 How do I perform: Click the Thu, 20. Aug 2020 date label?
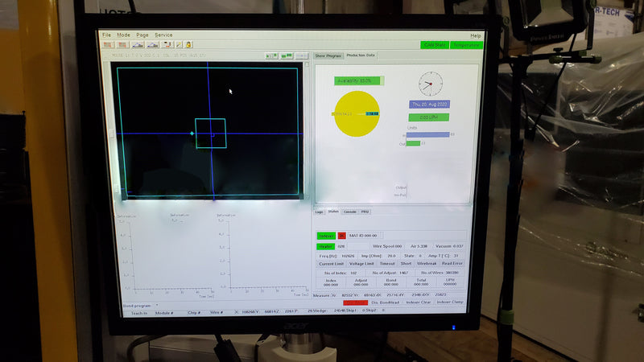429,105
